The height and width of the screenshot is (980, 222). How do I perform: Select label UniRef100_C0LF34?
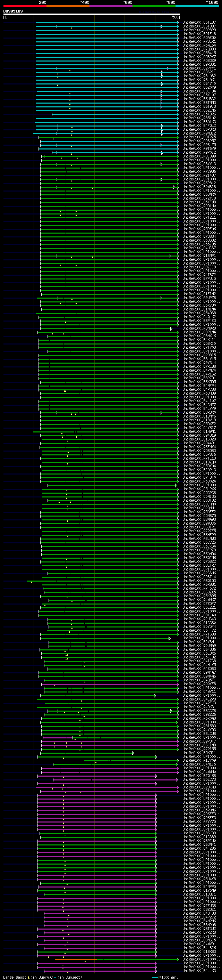[x=199, y=91]
